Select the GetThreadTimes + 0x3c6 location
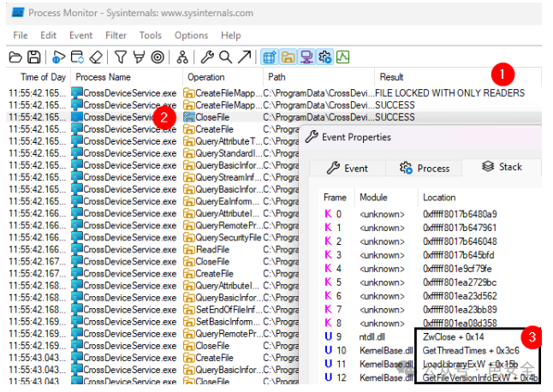 click(x=471, y=351)
